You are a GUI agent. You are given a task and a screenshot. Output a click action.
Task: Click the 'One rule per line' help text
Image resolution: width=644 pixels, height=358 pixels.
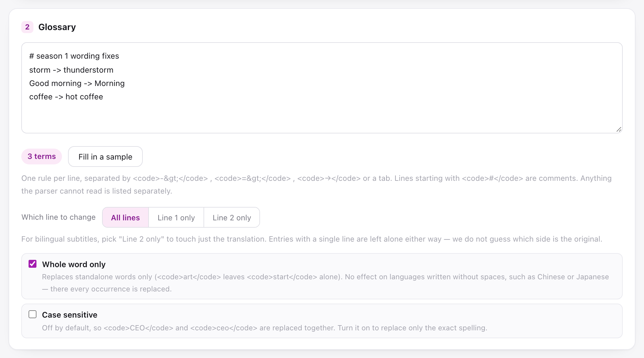click(x=317, y=184)
